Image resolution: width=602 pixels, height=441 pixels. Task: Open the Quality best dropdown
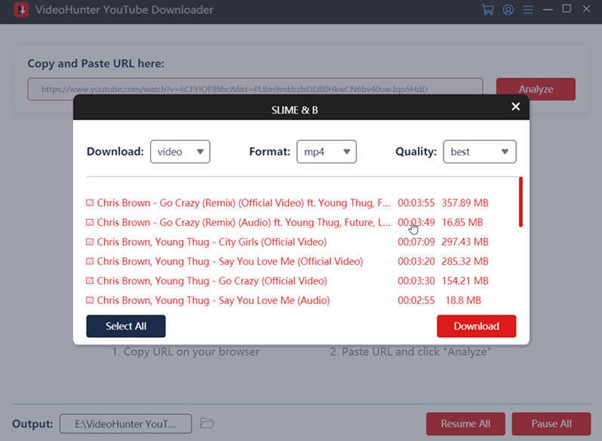(480, 152)
